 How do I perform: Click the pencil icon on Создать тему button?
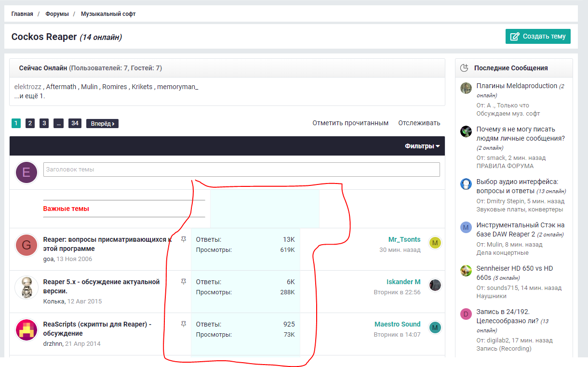[515, 36]
